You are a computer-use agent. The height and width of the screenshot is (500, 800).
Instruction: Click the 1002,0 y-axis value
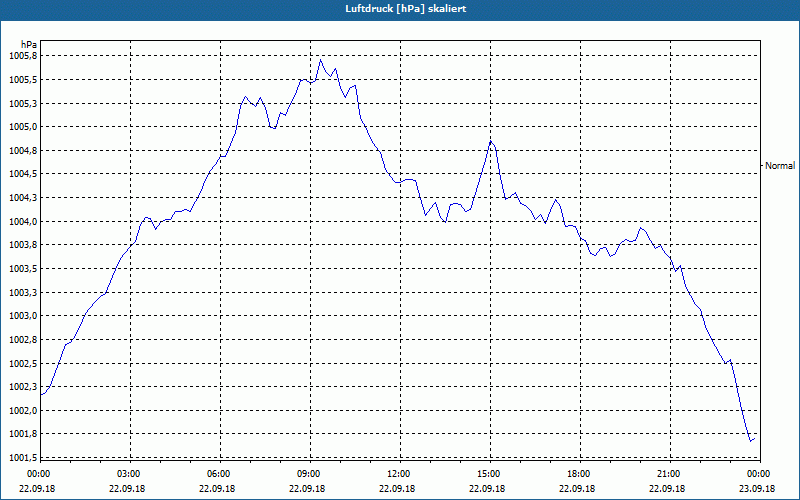point(23,411)
